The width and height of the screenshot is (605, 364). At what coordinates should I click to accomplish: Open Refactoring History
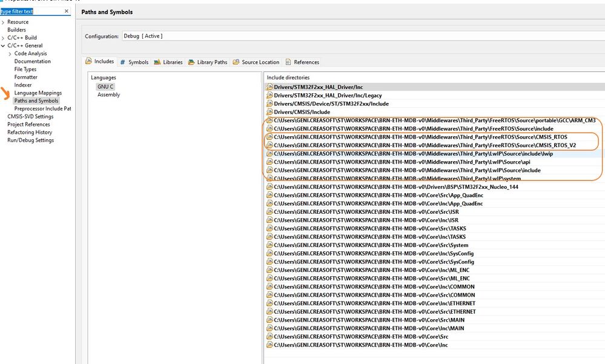[x=30, y=133]
